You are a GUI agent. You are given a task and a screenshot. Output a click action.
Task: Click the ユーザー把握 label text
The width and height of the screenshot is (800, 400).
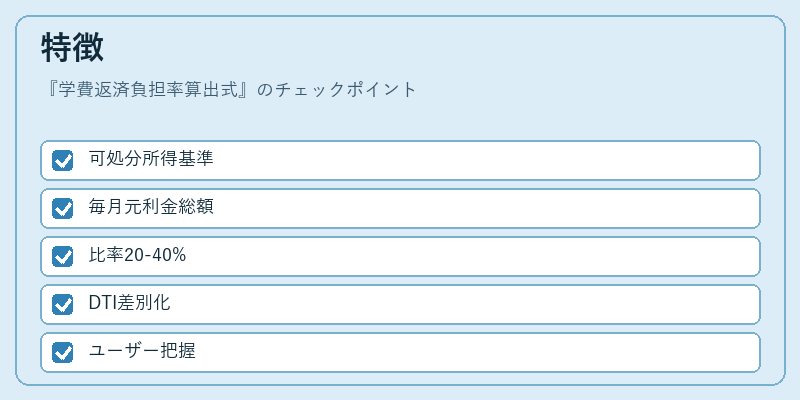(x=142, y=351)
